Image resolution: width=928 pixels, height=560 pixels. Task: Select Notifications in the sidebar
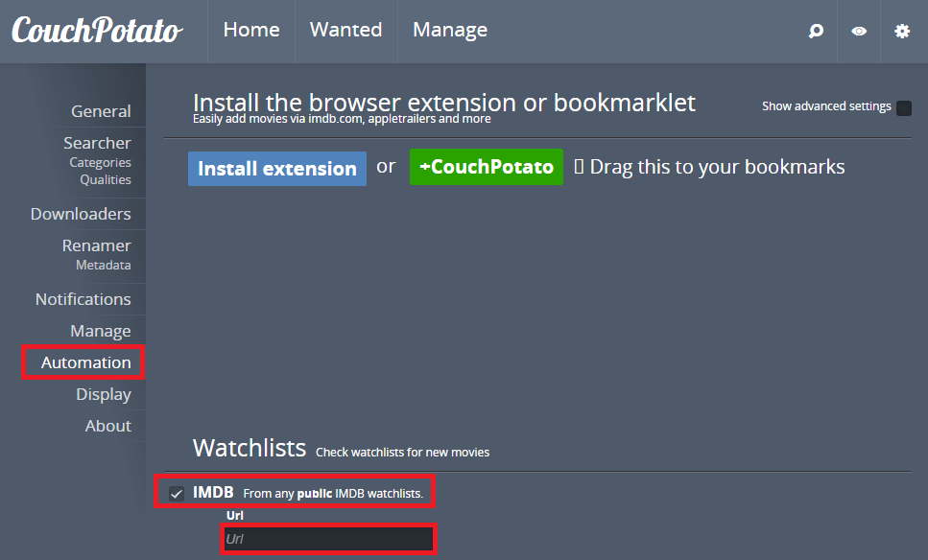coord(83,299)
